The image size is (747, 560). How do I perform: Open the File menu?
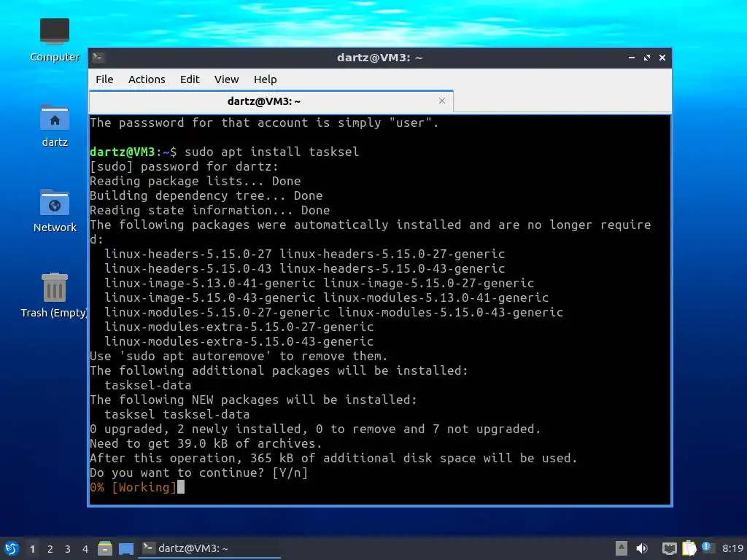104,79
